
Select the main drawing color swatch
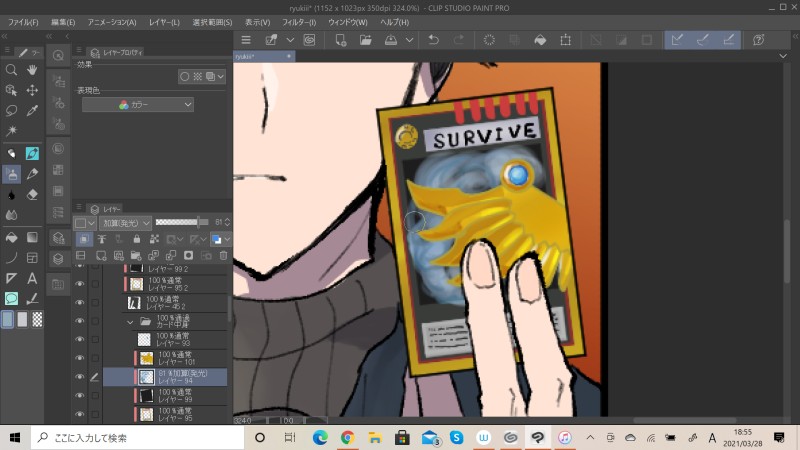(x=8, y=319)
